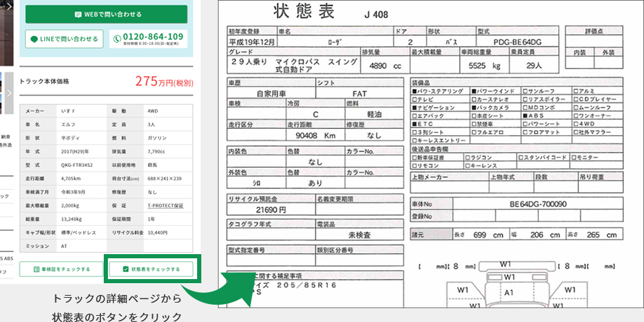Select vehicle gross weight 5525 kg
644x322 pixels.
[485, 66]
